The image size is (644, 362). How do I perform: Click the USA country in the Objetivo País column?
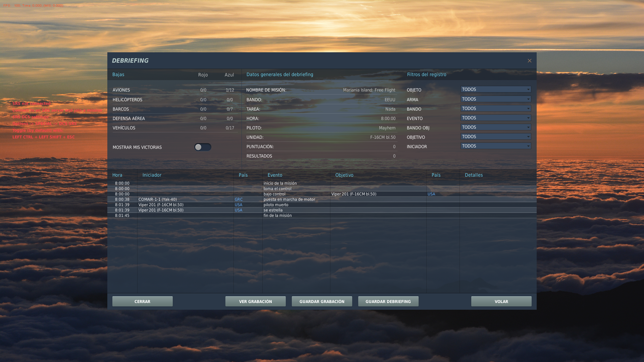pyautogui.click(x=431, y=194)
